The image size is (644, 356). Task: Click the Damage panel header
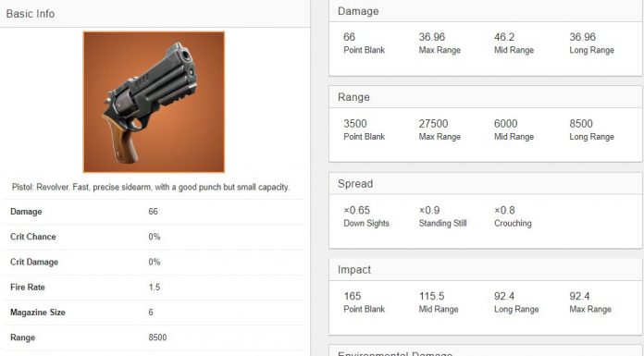click(486, 11)
